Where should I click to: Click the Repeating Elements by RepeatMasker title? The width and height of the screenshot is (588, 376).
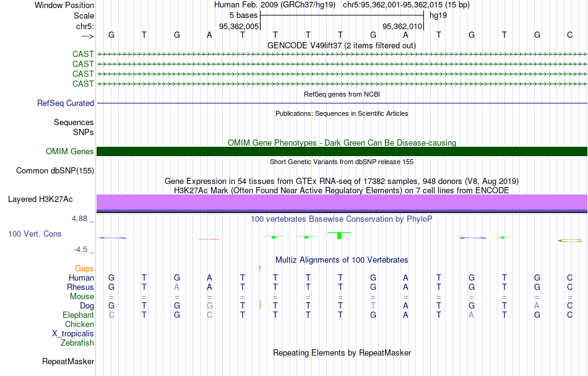342,352
